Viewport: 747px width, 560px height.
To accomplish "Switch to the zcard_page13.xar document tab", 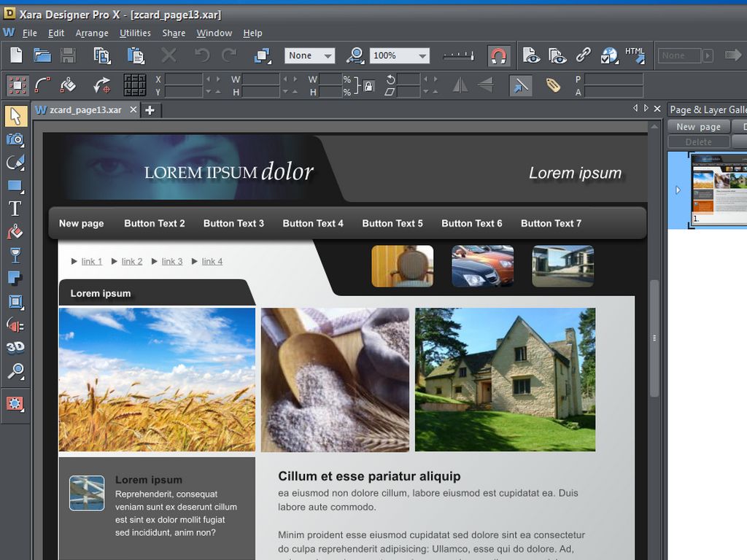I will point(85,110).
